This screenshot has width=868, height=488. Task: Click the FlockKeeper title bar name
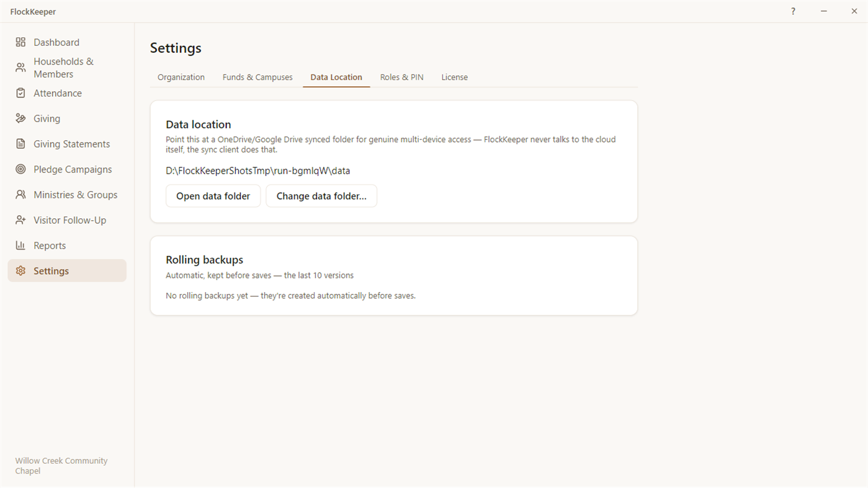[33, 12]
